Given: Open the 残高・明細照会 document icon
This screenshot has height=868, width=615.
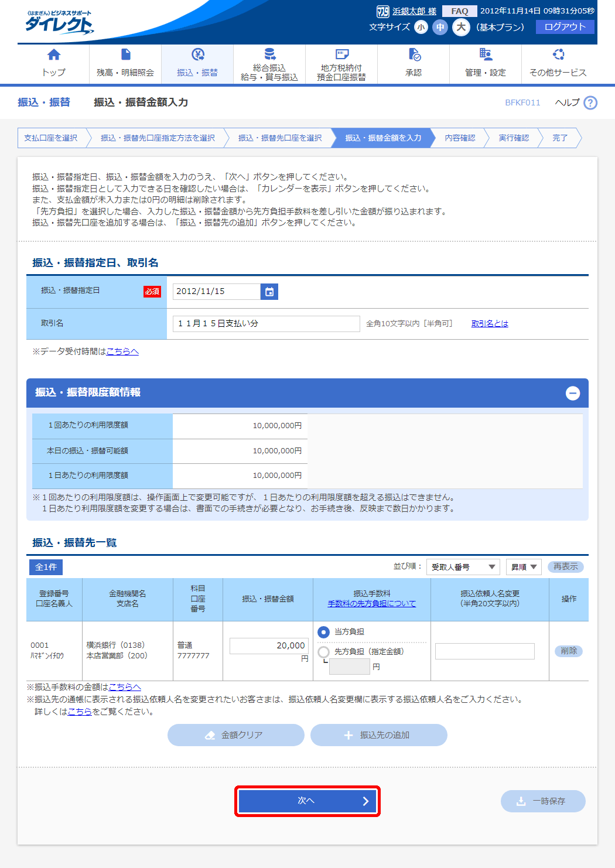Looking at the screenshot, I should (125, 55).
